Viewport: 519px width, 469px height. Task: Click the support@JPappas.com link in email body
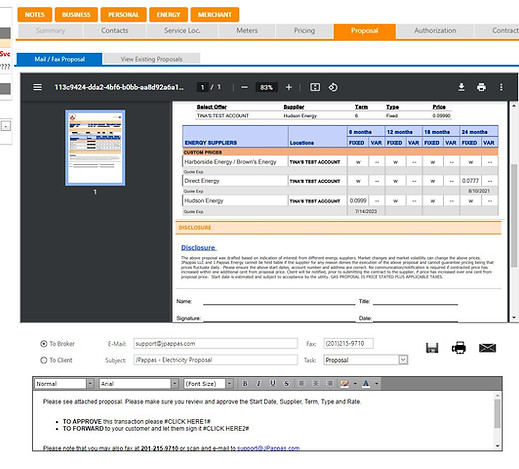click(x=268, y=448)
